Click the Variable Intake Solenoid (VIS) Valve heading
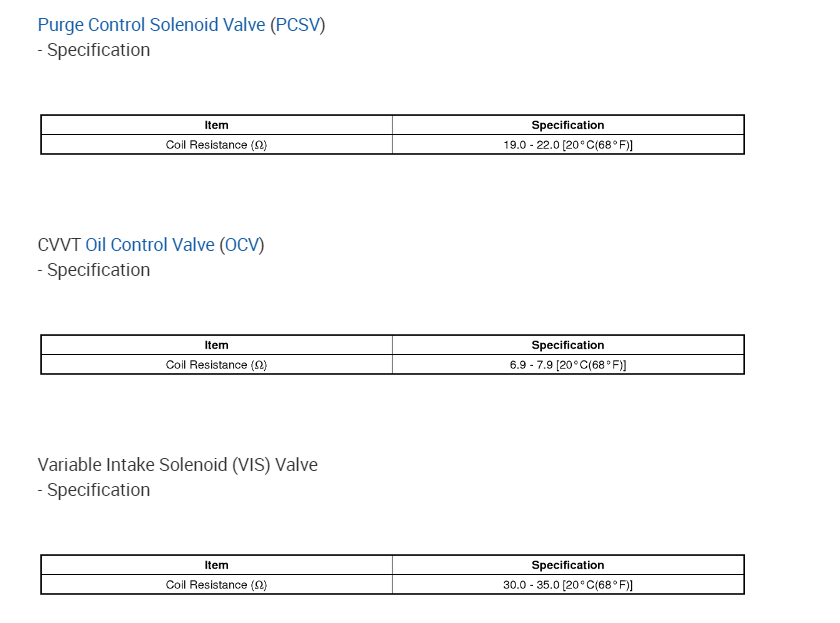Image resolution: width=840 pixels, height=623 pixels. 177,465
